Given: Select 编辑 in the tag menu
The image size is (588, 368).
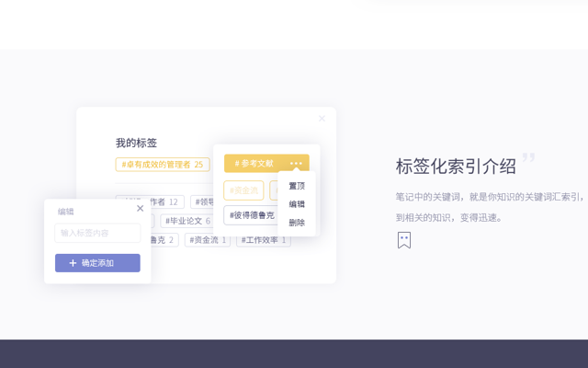Looking at the screenshot, I should tap(297, 204).
